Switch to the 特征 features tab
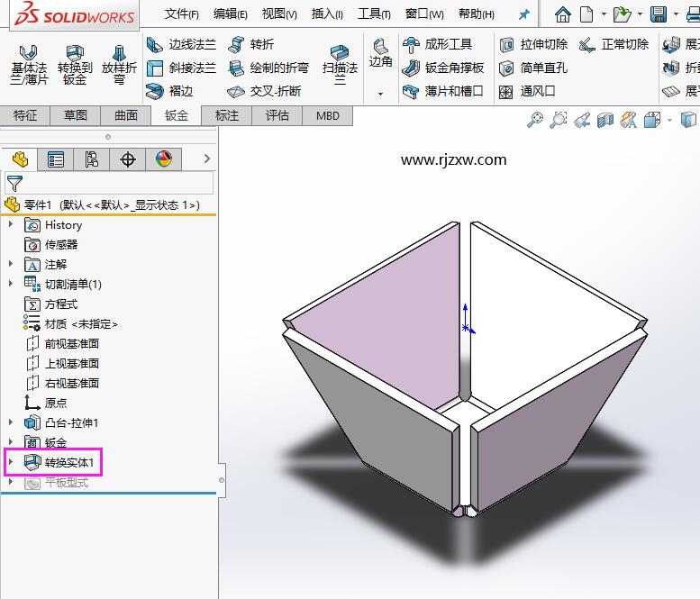 click(x=25, y=115)
